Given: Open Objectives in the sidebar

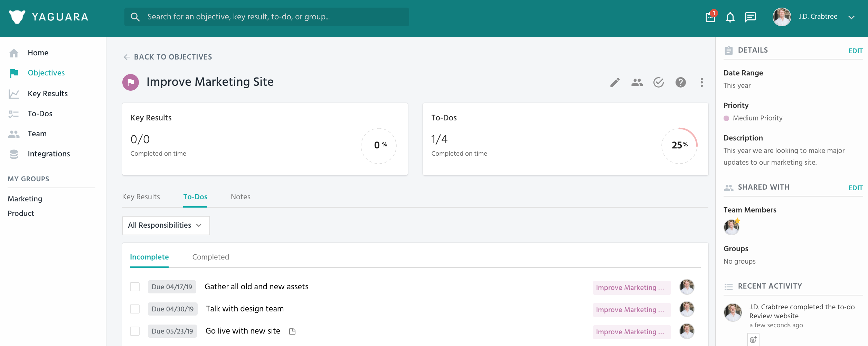Looking at the screenshot, I should coord(46,73).
